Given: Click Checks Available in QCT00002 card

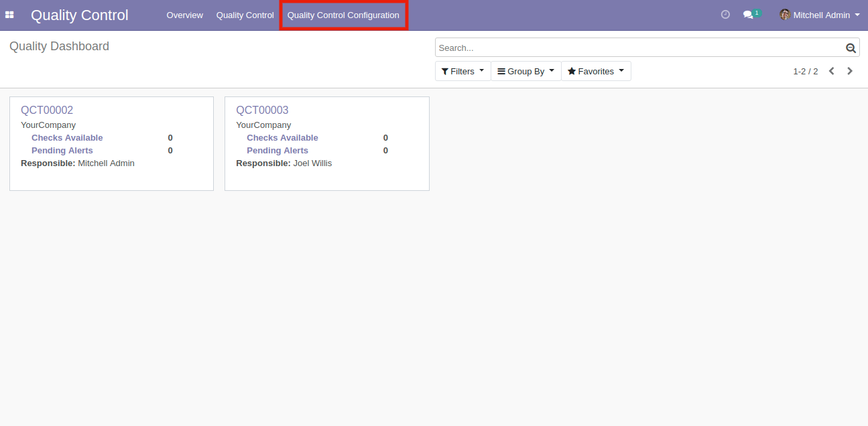Looking at the screenshot, I should (67, 138).
